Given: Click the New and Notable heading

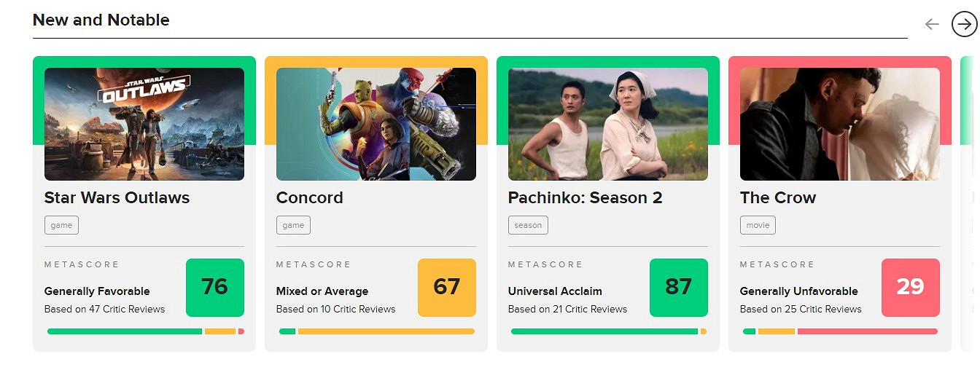Looking at the screenshot, I should [x=101, y=20].
